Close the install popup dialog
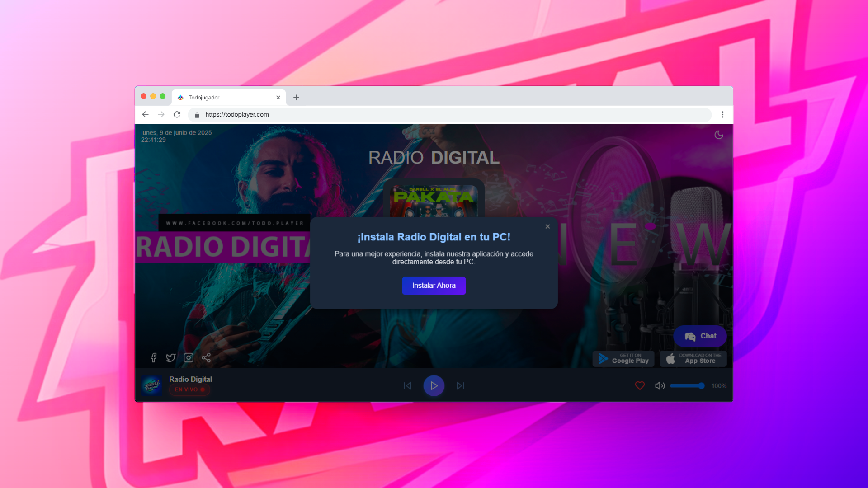Viewport: 868px width, 488px height. [x=547, y=226]
